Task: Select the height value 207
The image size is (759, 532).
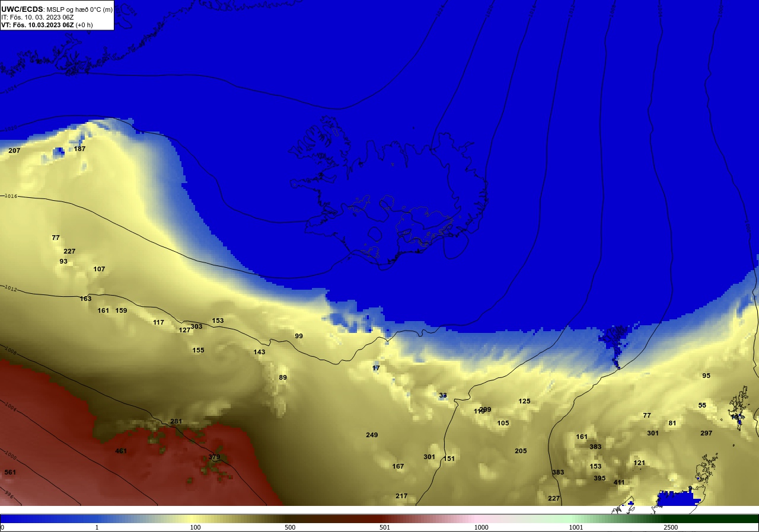Action: tap(14, 150)
